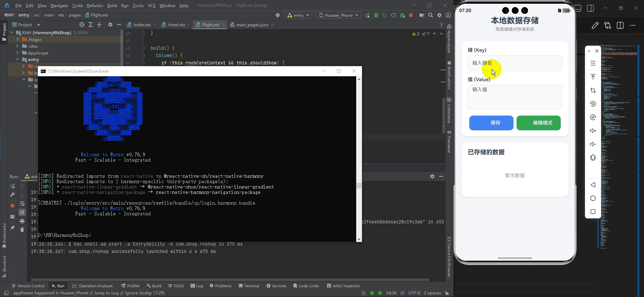Click the Run panel wrench icon
The height and width of the screenshot is (297, 644).
(x=12, y=195)
